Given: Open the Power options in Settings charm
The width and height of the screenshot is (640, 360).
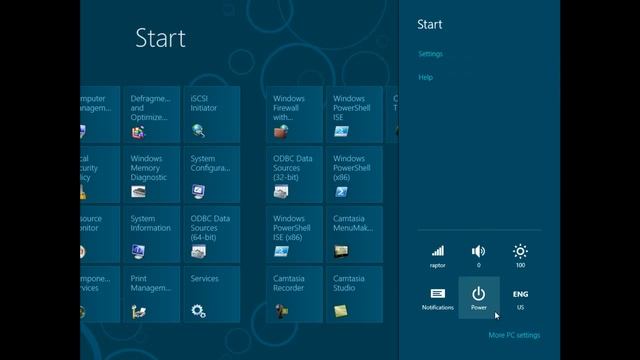Looking at the screenshot, I should pos(479,298).
